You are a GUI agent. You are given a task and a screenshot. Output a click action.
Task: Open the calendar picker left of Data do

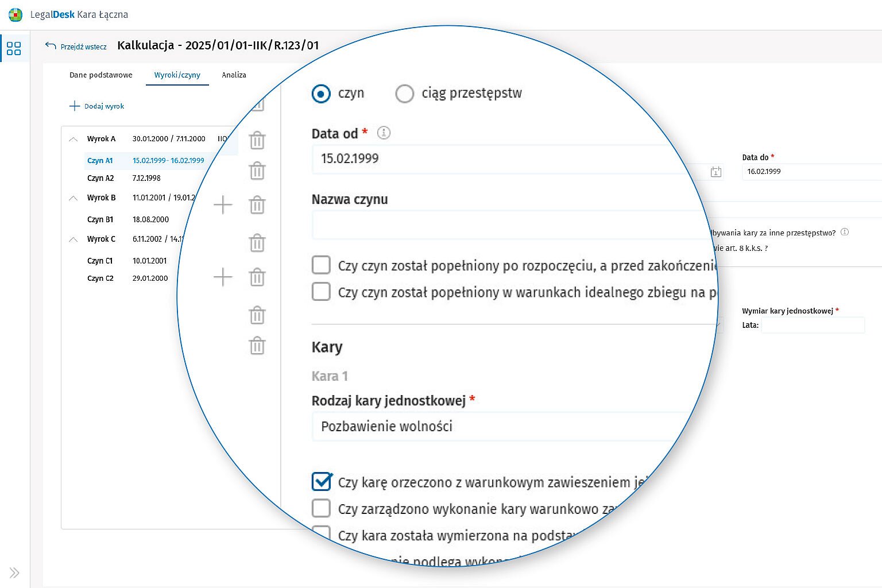pos(715,172)
